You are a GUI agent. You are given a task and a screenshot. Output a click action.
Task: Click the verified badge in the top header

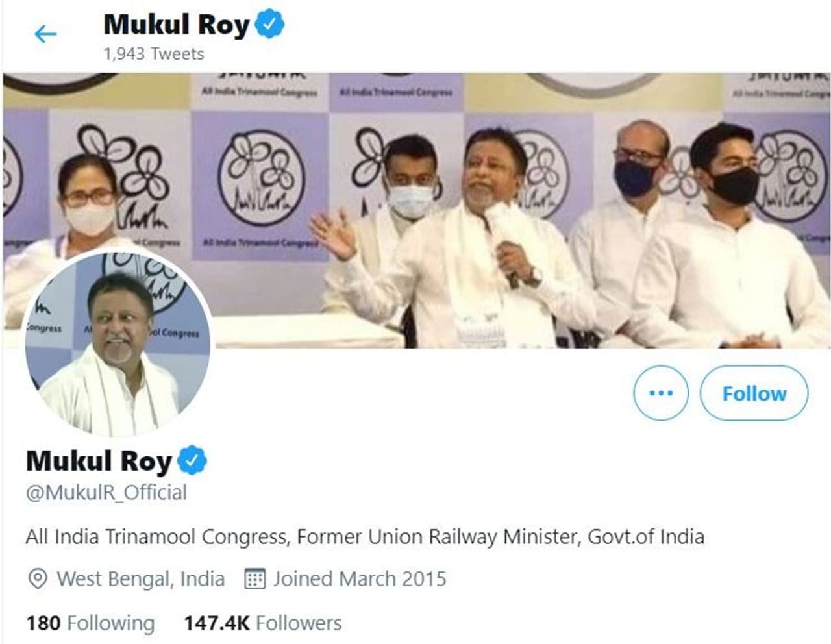click(x=269, y=25)
